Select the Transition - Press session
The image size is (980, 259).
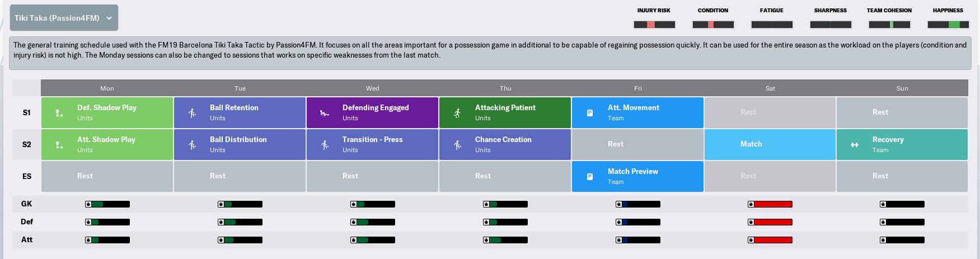click(x=372, y=144)
